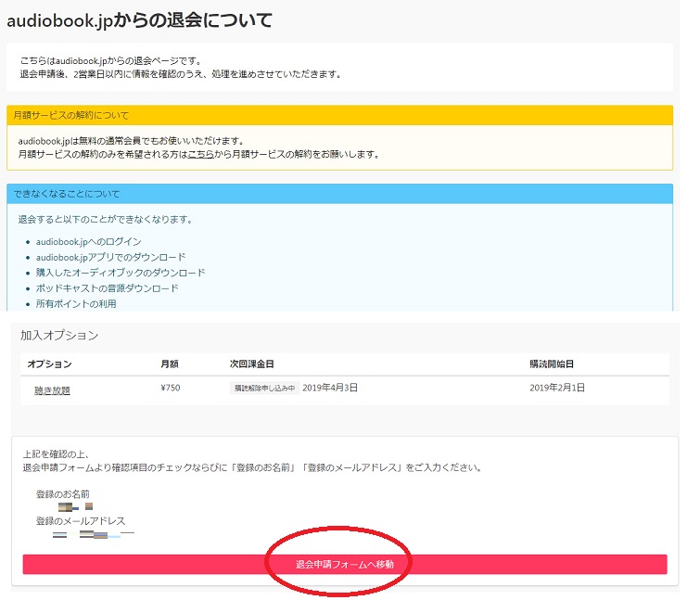Click the 登録のお名前 label

(x=63, y=494)
